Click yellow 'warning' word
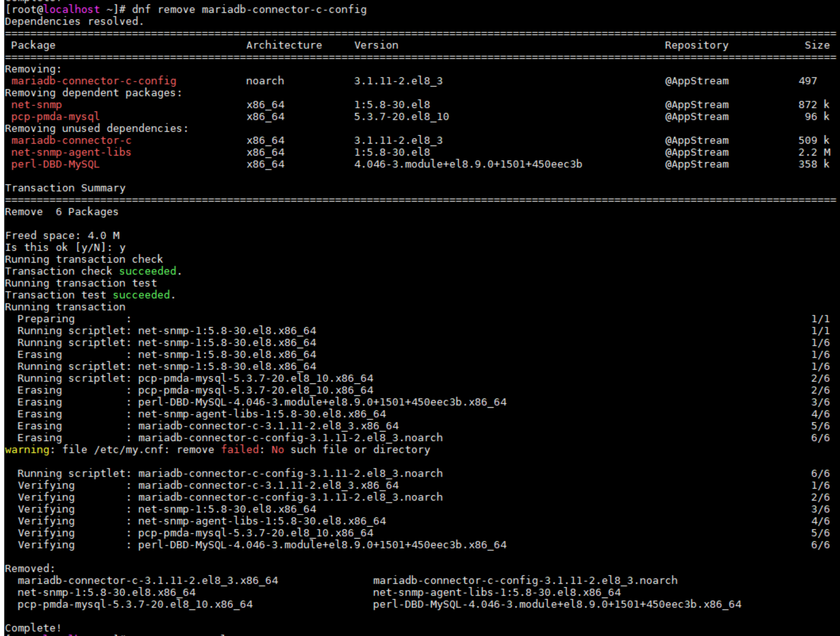840x636 pixels. click(27, 450)
